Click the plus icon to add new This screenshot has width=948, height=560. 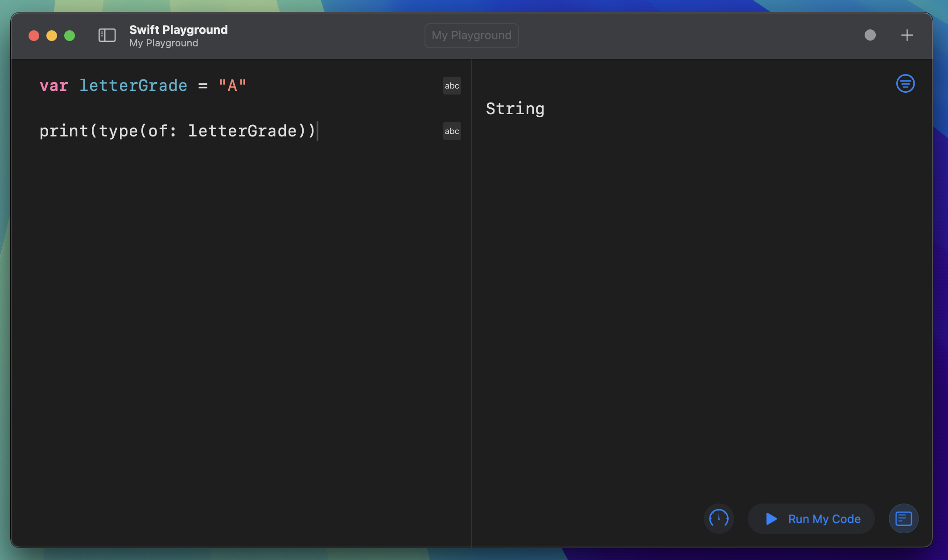[907, 35]
